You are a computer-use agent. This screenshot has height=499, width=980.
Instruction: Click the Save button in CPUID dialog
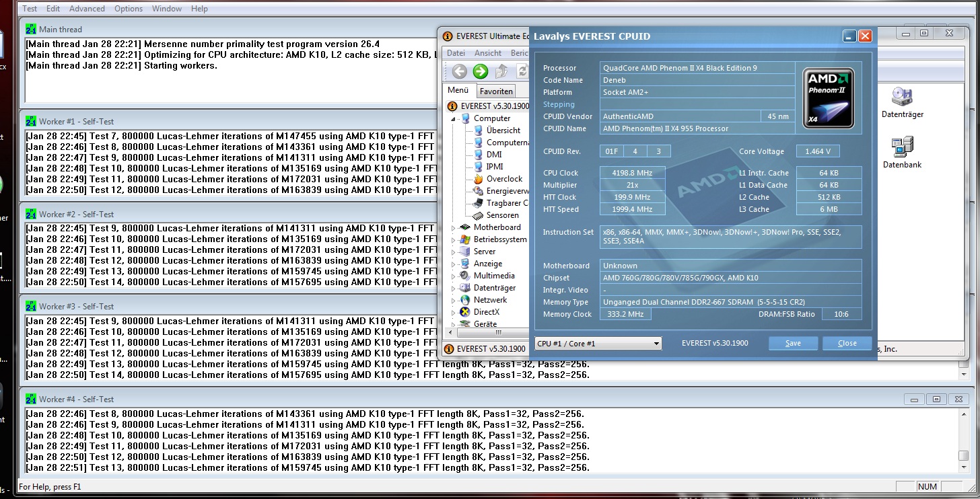793,344
